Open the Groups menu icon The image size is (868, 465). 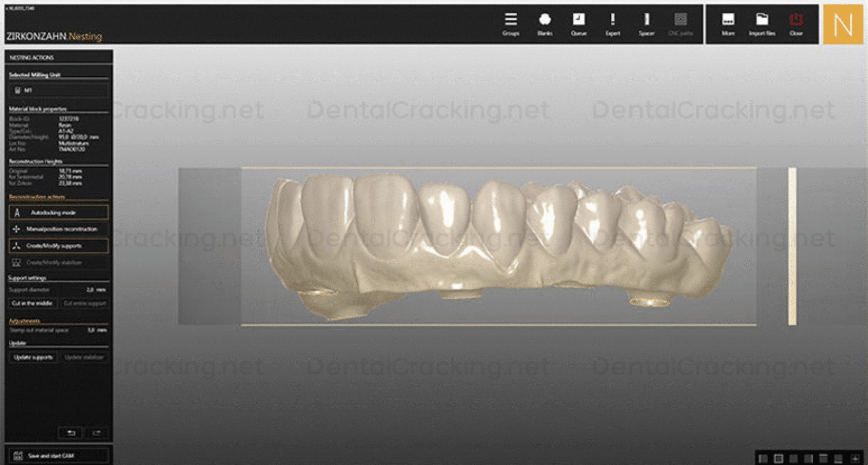(x=511, y=23)
